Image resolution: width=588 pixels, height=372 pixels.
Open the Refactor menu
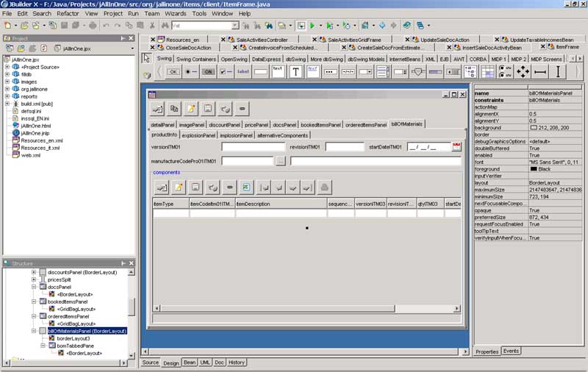[x=68, y=13]
